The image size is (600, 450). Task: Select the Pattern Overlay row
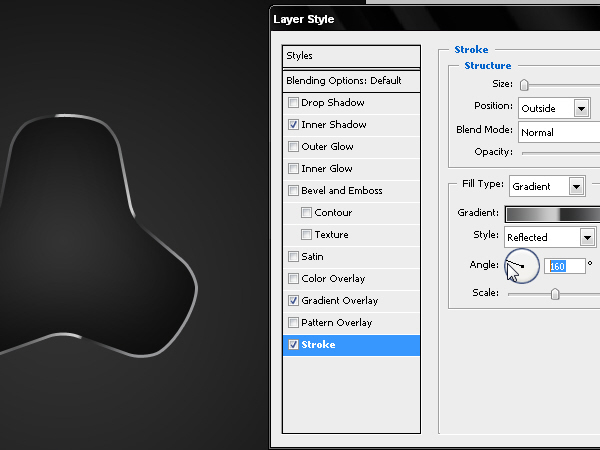[x=351, y=323]
